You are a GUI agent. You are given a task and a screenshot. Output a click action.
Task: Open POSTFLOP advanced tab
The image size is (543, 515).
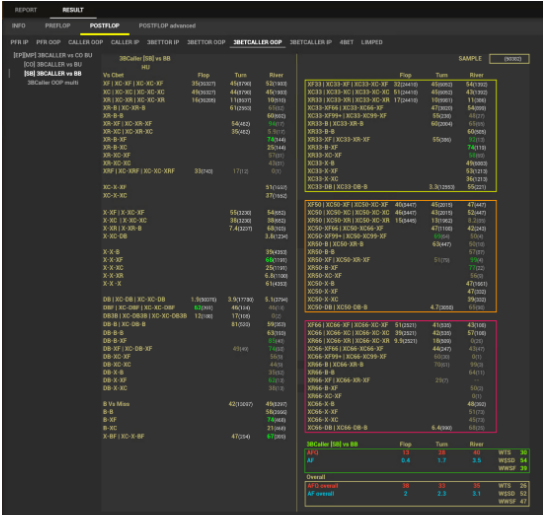coord(167,26)
